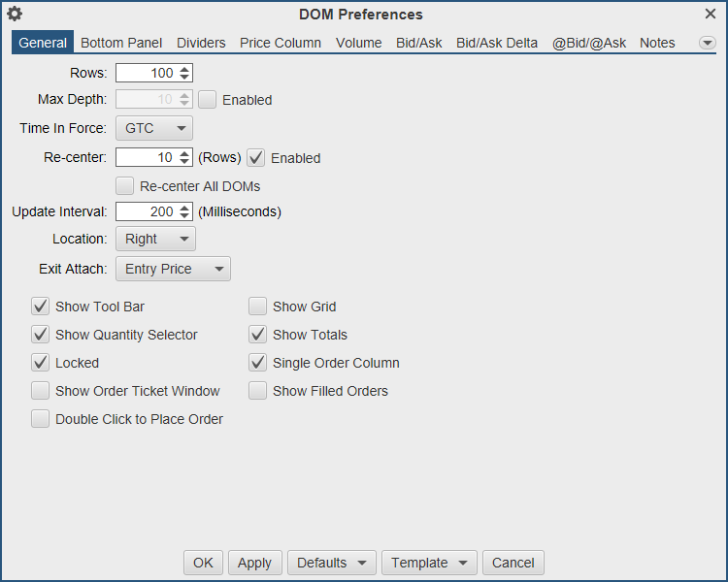Open Exit Attach Entry Price dropdown
The height and width of the screenshot is (582, 728).
pyautogui.click(x=173, y=269)
